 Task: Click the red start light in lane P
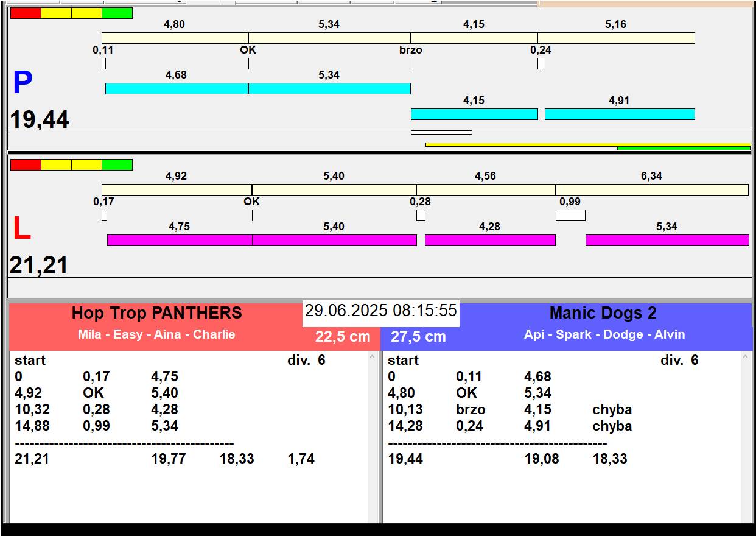[26, 13]
